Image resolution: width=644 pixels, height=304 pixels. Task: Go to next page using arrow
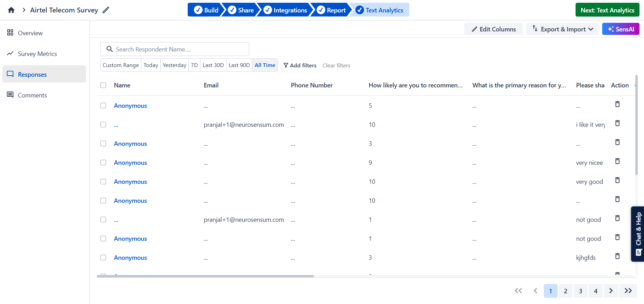(x=611, y=291)
